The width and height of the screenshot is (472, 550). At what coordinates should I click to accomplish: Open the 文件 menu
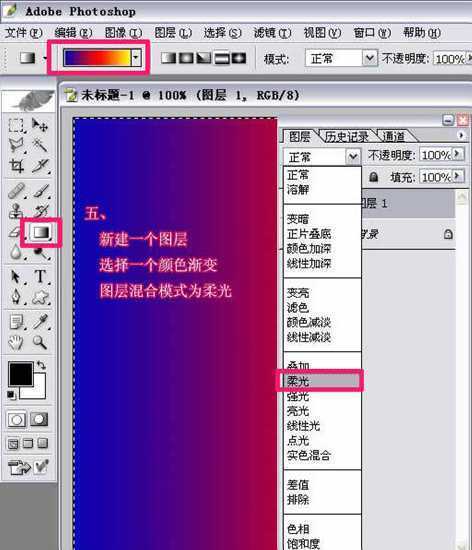[x=23, y=33]
